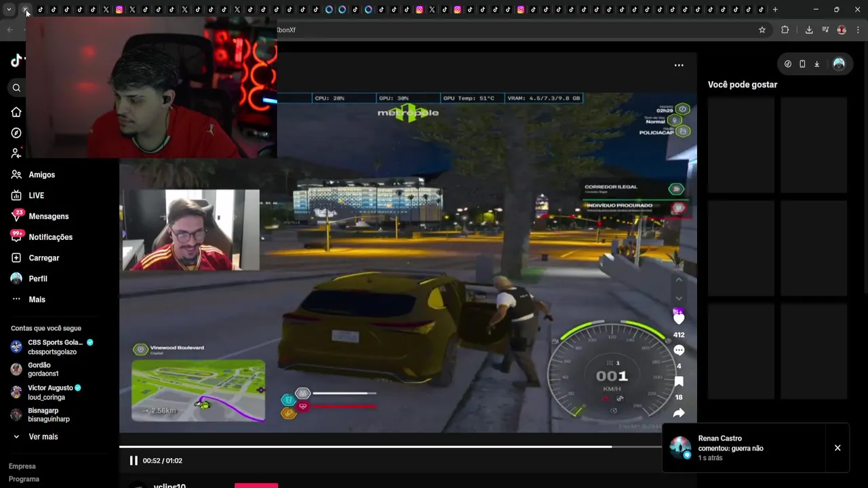The width and height of the screenshot is (868, 488).
Task: Close the current tab
Action: (26, 9)
